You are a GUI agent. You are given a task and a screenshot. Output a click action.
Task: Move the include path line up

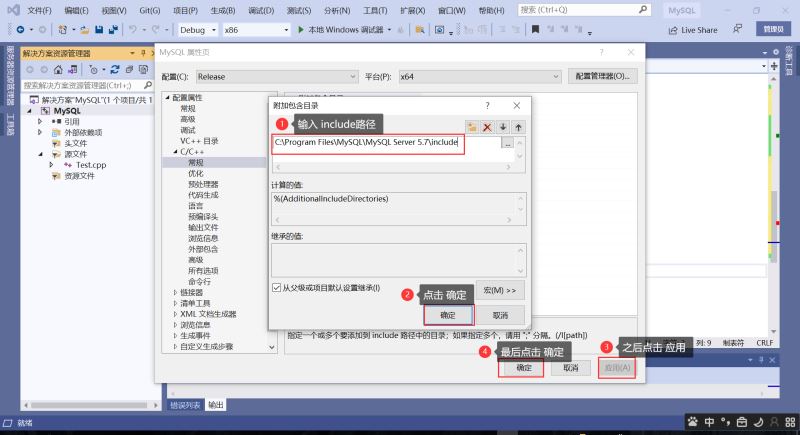tap(518, 127)
